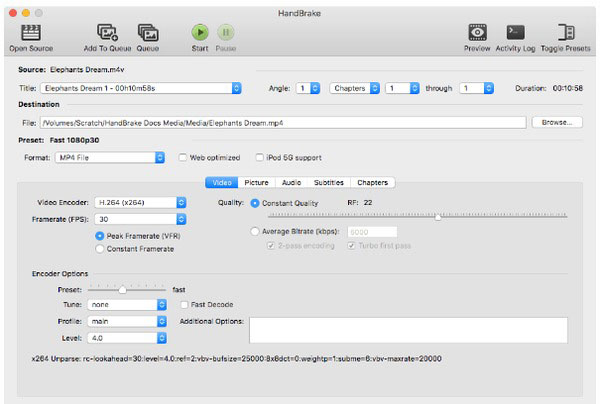Open the Angle dropdown
Viewport: 600px width, 404px height.
tap(308, 88)
